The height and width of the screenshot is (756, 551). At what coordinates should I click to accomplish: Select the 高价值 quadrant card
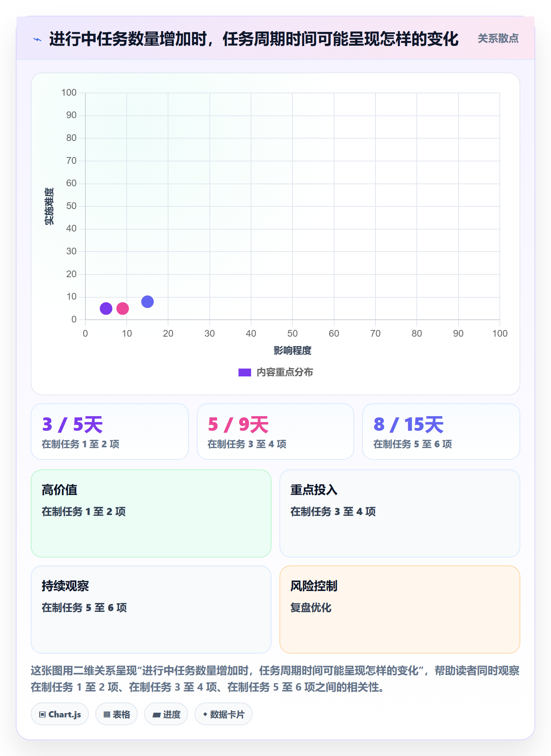click(151, 513)
